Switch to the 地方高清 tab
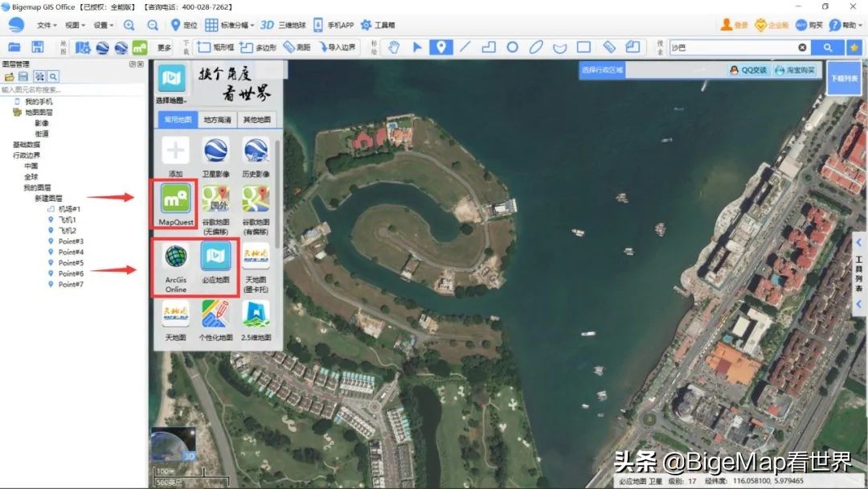The image size is (868, 489). click(x=217, y=120)
